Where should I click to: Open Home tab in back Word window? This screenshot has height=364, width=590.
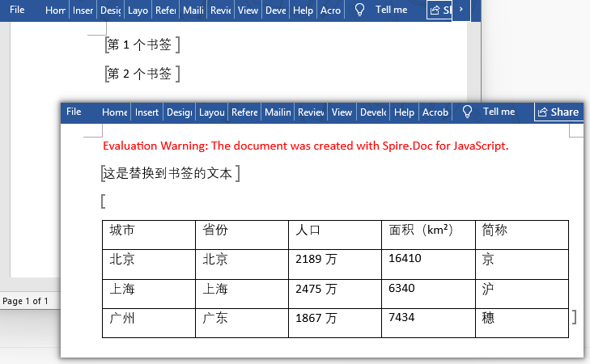pos(55,11)
